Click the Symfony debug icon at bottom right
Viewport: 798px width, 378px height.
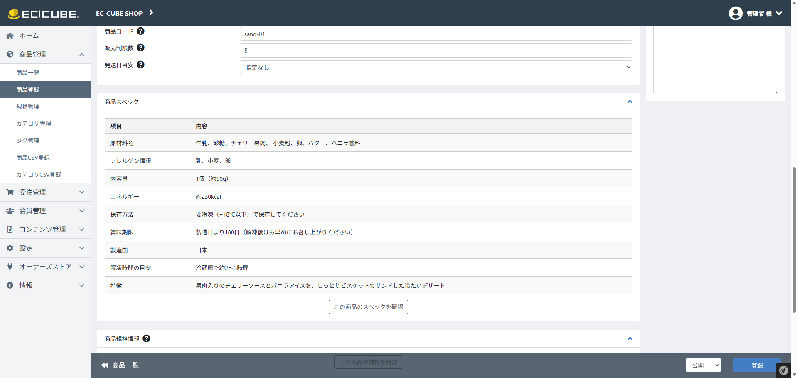784,371
